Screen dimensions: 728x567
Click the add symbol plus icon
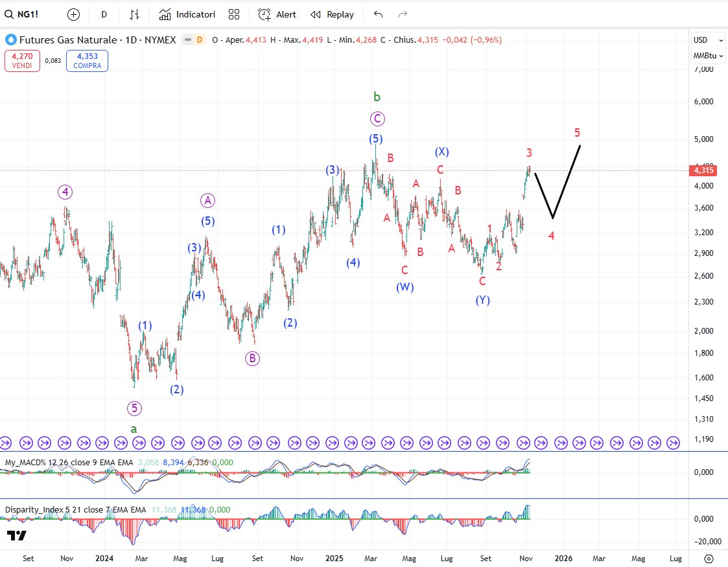coord(73,14)
